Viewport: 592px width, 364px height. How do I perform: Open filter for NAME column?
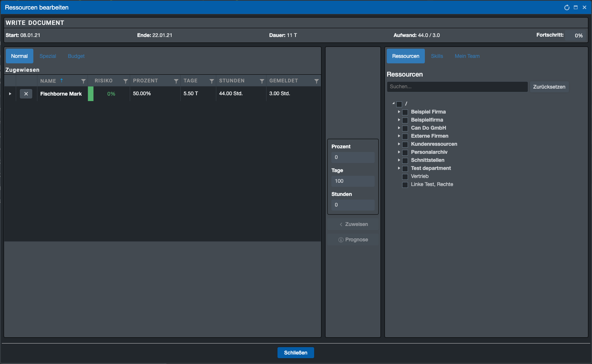pyautogui.click(x=84, y=81)
